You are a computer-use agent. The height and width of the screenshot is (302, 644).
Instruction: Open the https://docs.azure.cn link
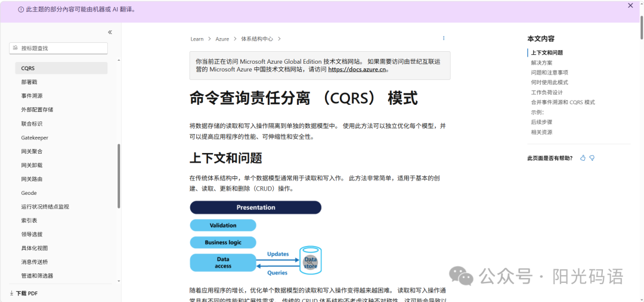point(357,69)
